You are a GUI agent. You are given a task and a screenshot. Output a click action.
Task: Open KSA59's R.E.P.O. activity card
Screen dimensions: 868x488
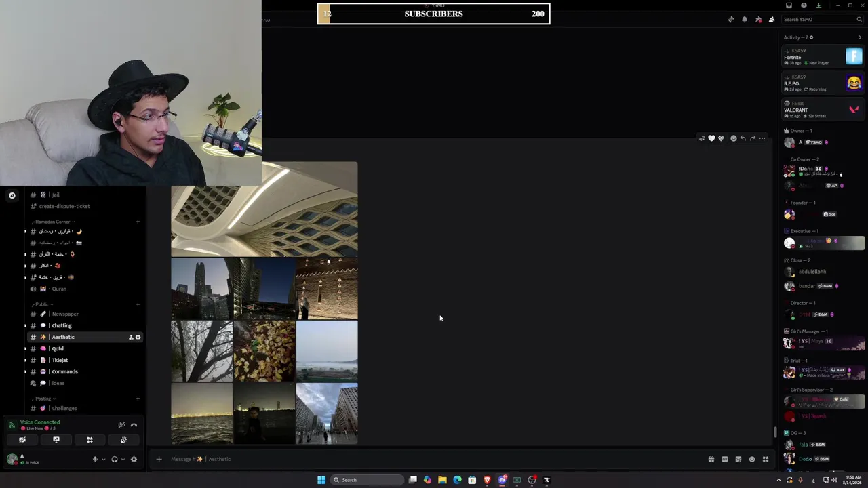[823, 83]
